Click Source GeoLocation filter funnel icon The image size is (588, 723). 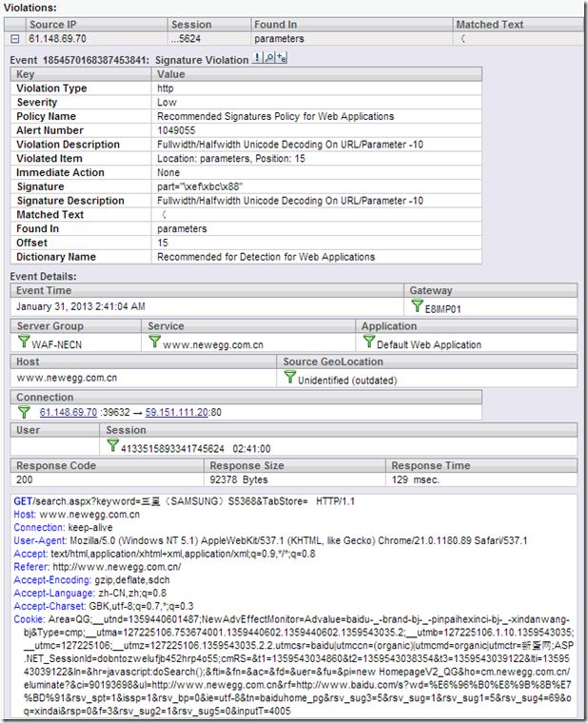pyautogui.click(x=290, y=378)
